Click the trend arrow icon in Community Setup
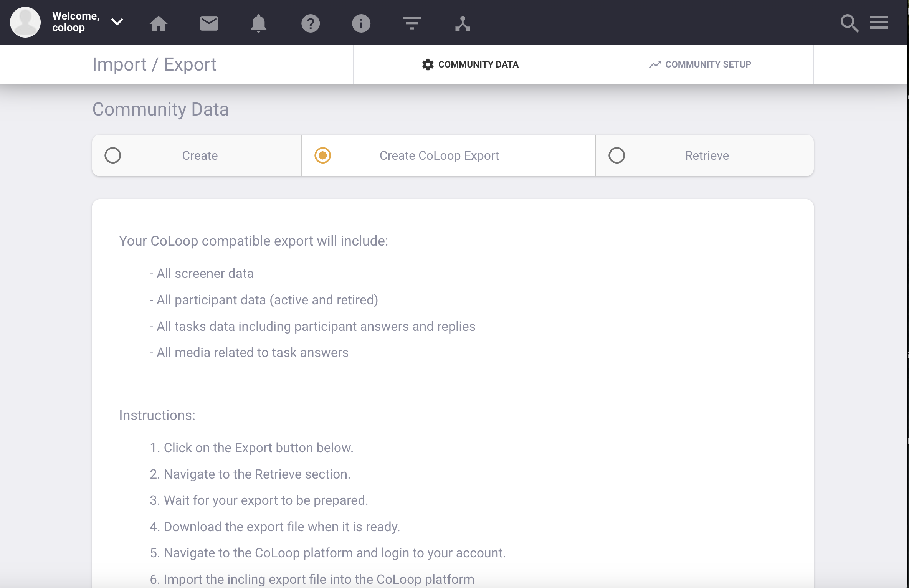Screen dimensions: 909x588 pyautogui.click(x=655, y=64)
